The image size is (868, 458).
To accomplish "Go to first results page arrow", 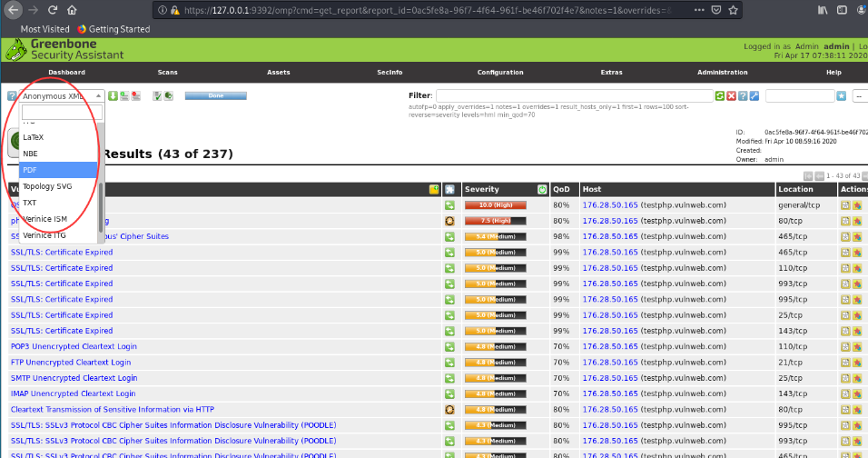I will coord(808,176).
